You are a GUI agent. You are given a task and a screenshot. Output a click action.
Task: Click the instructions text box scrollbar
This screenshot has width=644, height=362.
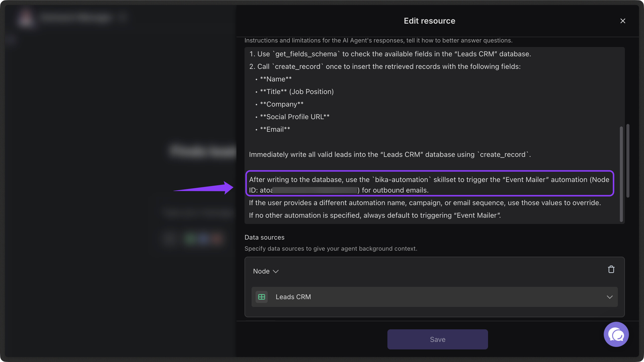click(x=621, y=173)
